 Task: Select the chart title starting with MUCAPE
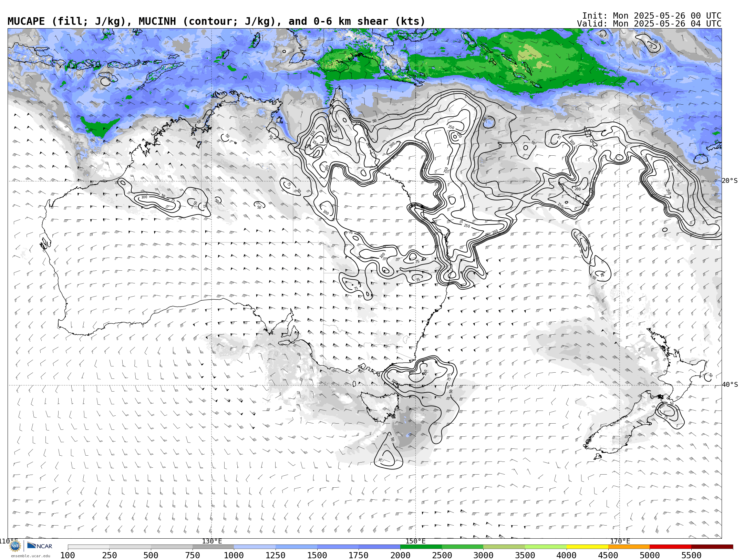point(216,21)
